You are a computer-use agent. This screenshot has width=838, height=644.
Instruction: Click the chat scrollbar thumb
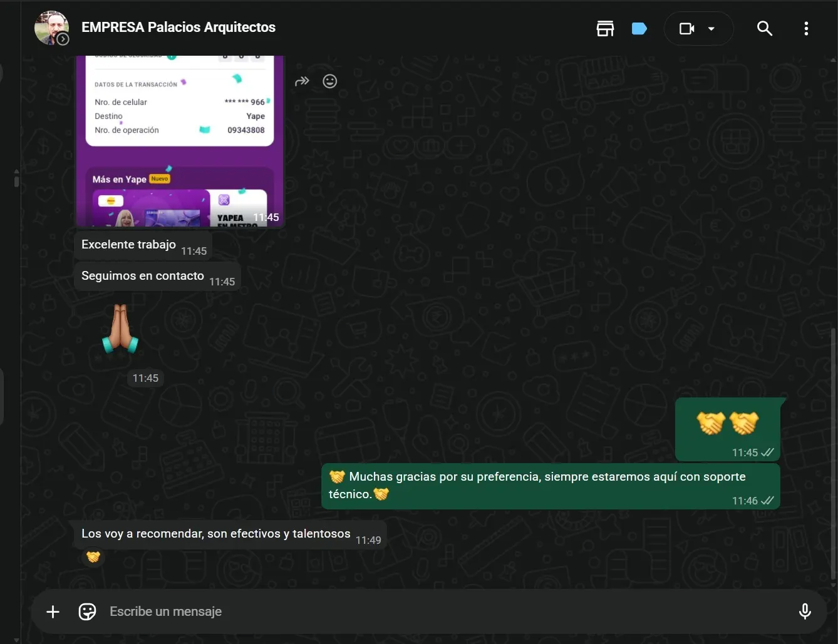coord(833,454)
